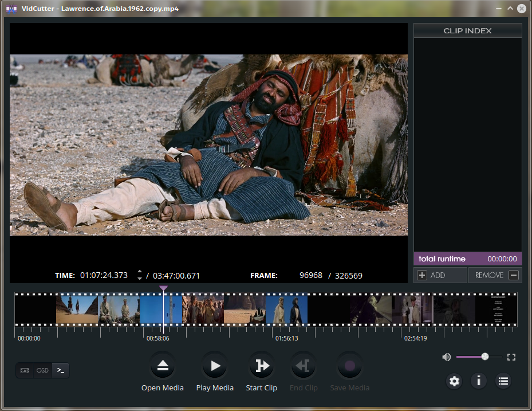This screenshot has height=411, width=532.
Task: Click the purple timeline playhead marker
Action: point(164,288)
